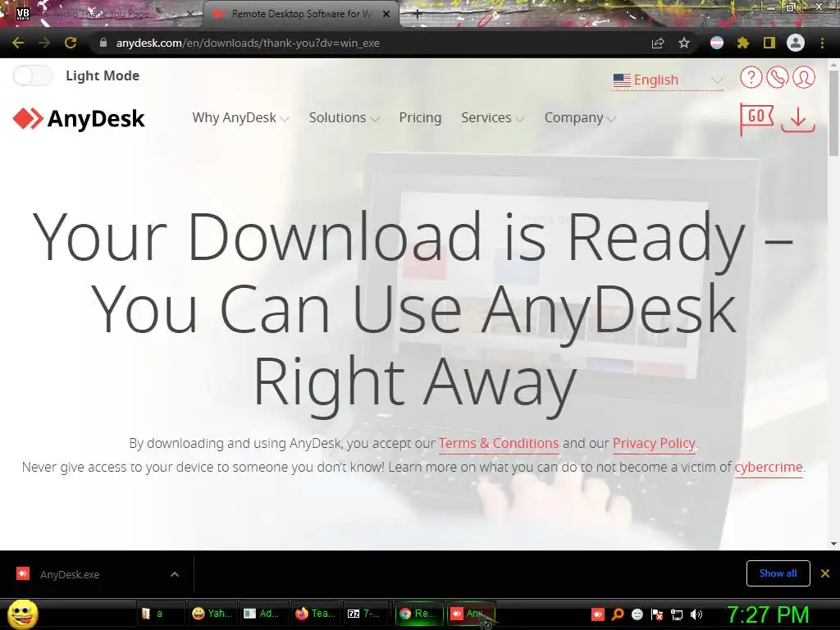Go forward in browser
840x630 pixels.
44,43
